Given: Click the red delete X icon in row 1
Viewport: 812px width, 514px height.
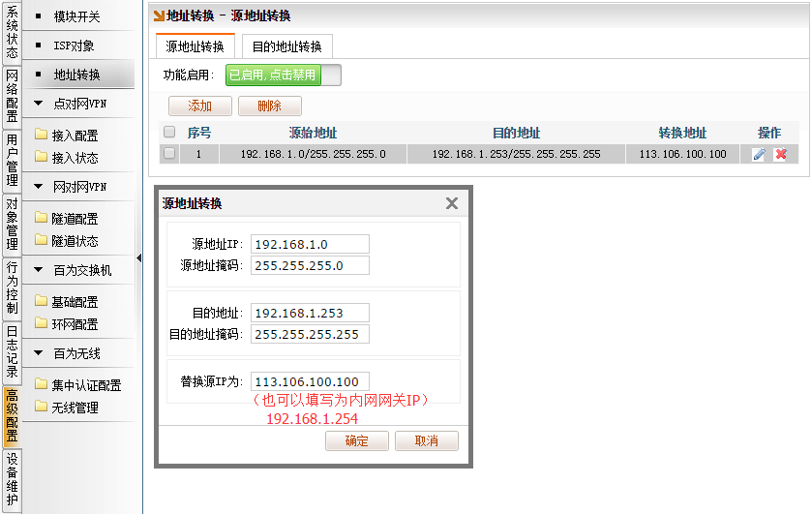Looking at the screenshot, I should click(x=780, y=154).
